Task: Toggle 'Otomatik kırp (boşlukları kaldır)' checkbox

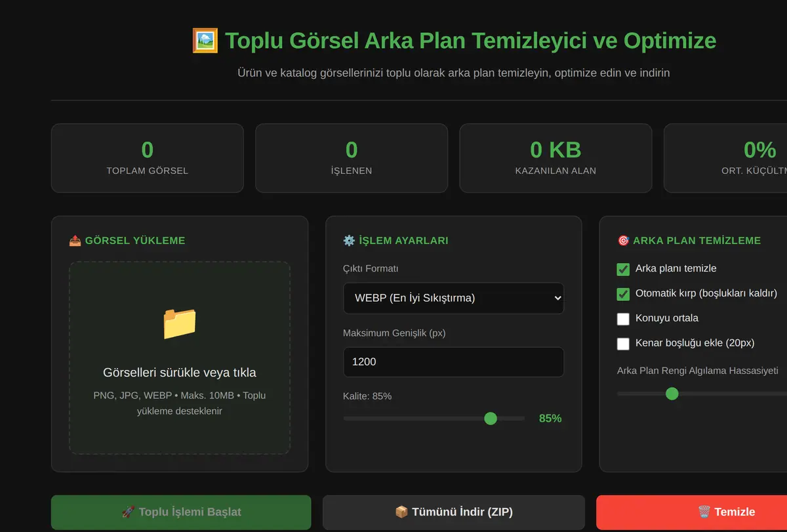Action: [623, 294]
